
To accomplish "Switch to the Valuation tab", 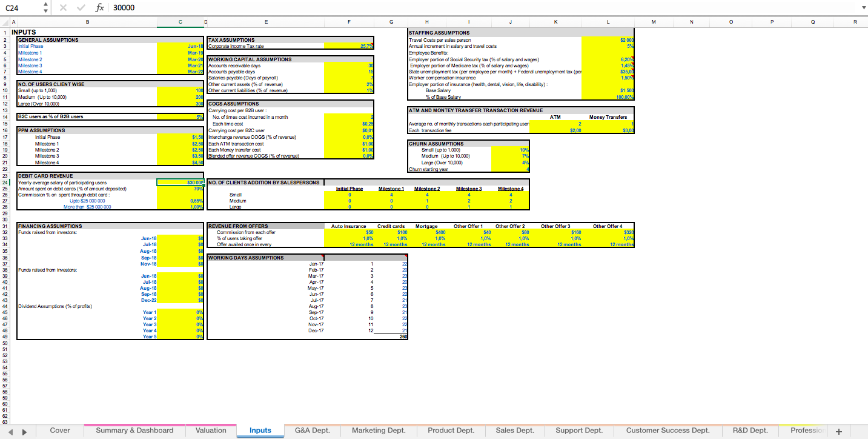I will (x=211, y=431).
